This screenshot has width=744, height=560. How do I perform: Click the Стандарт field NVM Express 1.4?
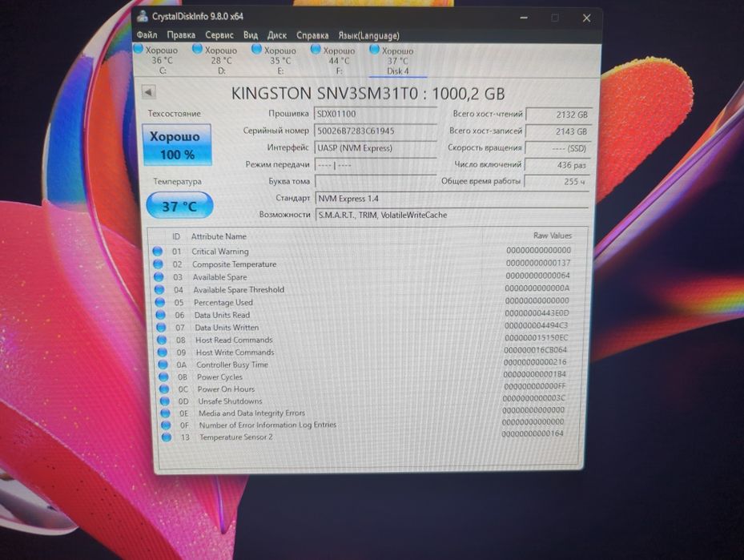click(451, 199)
